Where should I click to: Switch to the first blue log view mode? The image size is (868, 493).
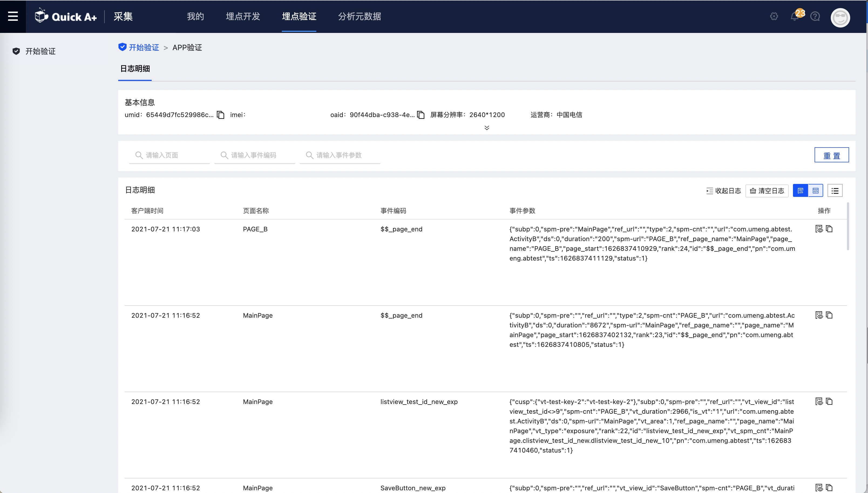801,191
